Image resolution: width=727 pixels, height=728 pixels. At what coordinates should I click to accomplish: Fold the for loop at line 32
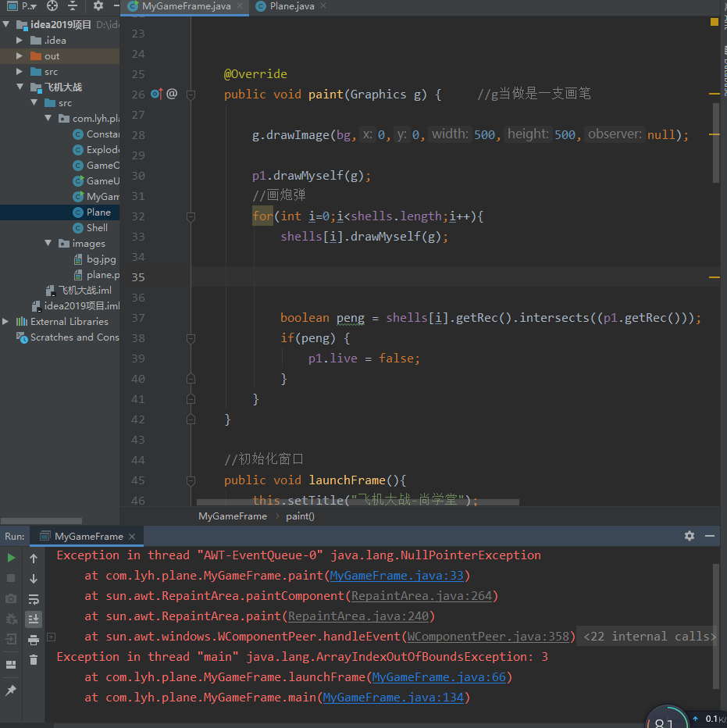point(191,217)
